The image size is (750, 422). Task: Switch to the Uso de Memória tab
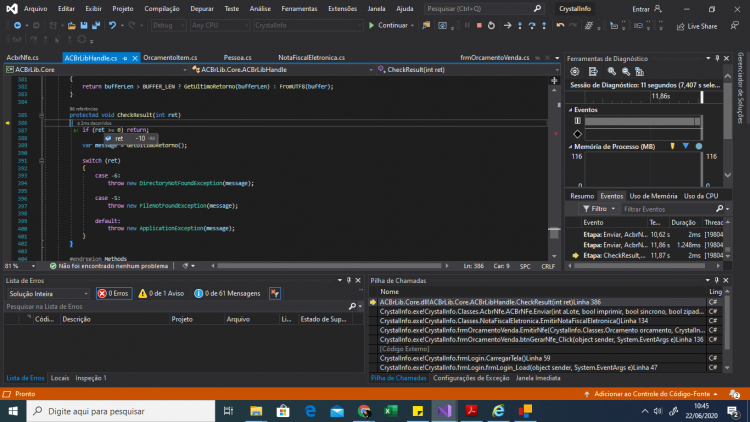coord(653,196)
